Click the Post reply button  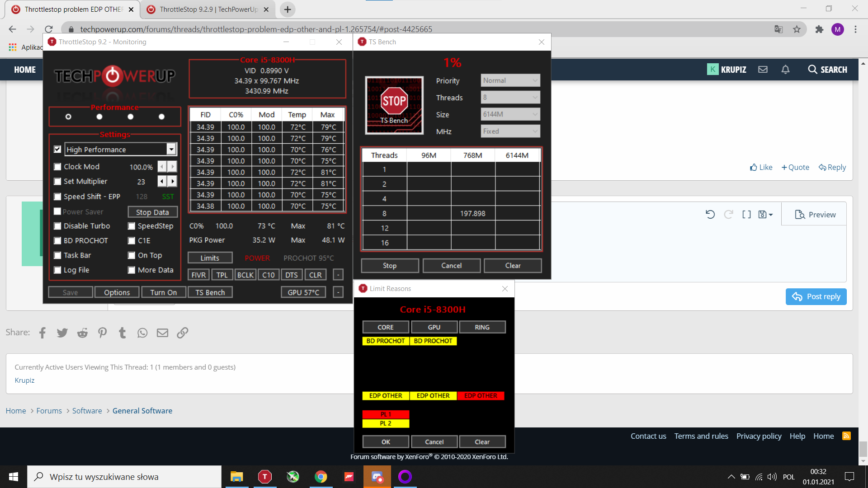tap(816, 297)
